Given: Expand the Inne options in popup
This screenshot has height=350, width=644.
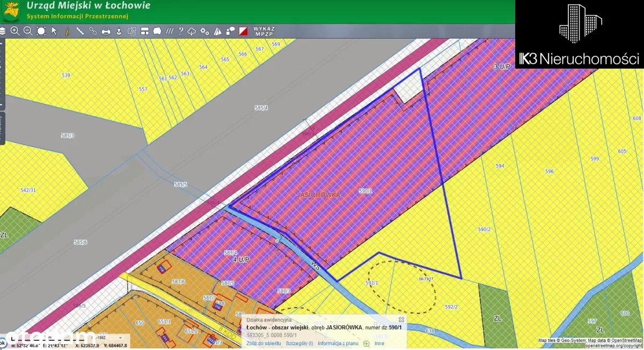Looking at the screenshot, I should click(x=379, y=344).
